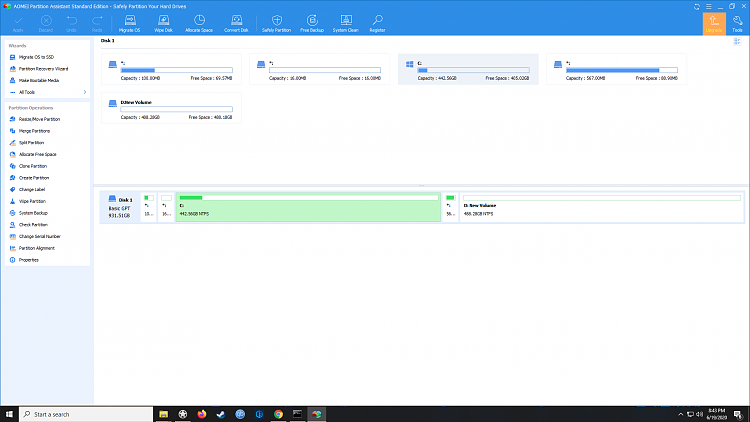Click the Register toolbar icon
This screenshot has height=422, width=750.
377,23
